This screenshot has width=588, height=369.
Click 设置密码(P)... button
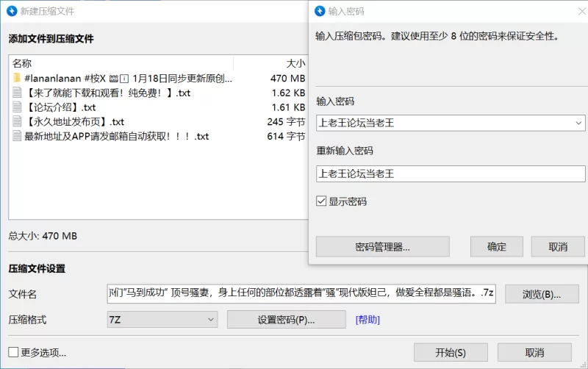tap(287, 320)
